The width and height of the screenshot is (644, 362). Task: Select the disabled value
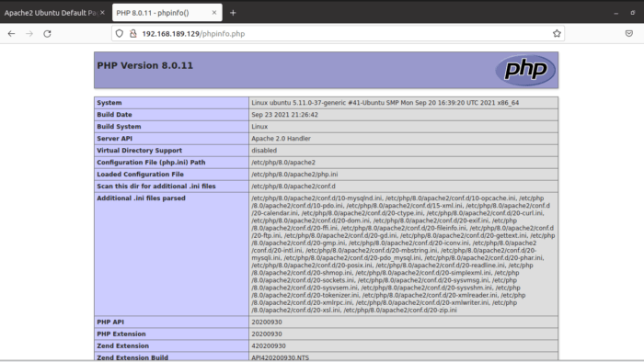264,150
